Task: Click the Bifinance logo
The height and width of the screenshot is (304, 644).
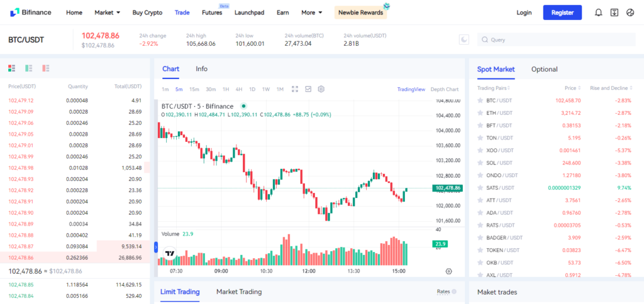Action: (x=31, y=13)
